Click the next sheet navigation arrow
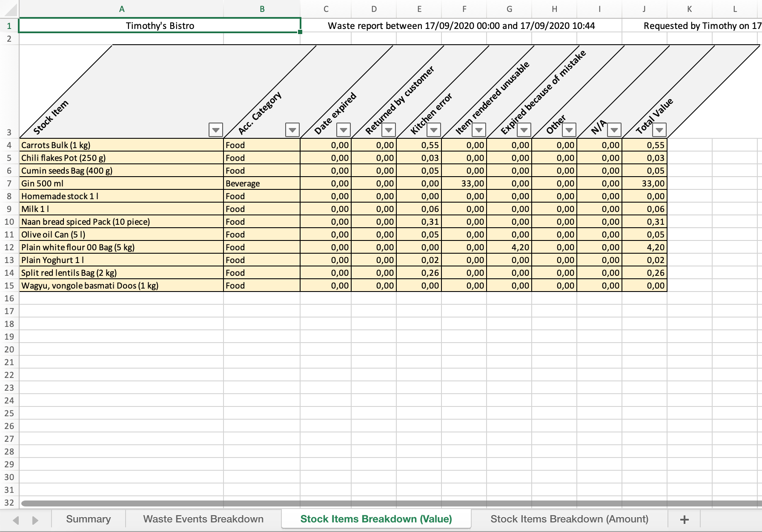The image size is (762, 532). 35,519
